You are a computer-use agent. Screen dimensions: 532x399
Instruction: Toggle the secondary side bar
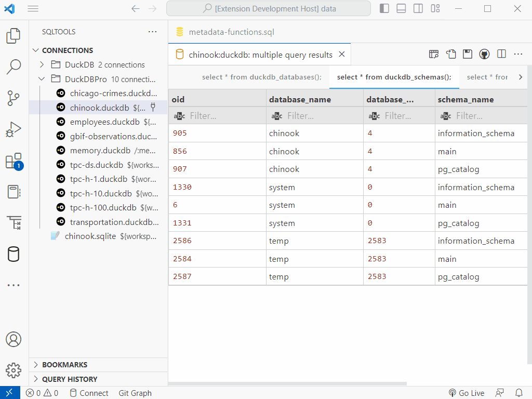tap(418, 9)
